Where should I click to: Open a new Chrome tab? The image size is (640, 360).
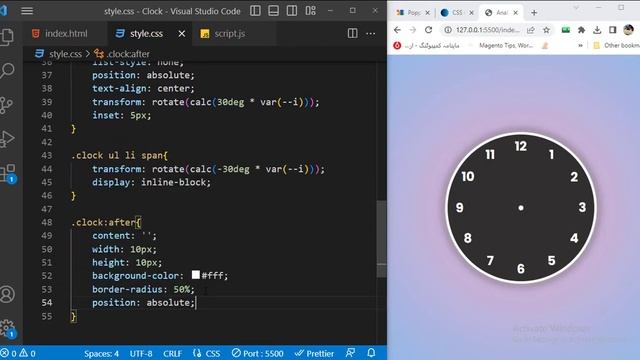[x=534, y=13]
